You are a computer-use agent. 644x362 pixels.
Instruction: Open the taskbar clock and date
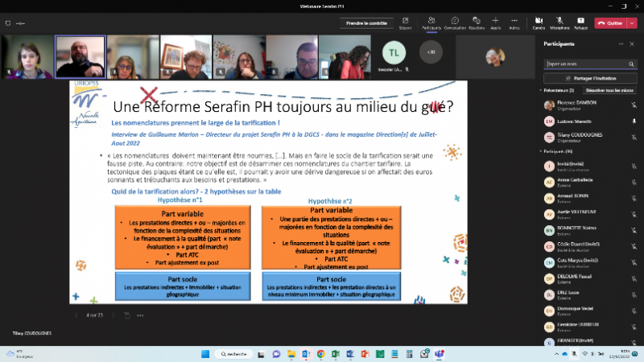(x=619, y=354)
